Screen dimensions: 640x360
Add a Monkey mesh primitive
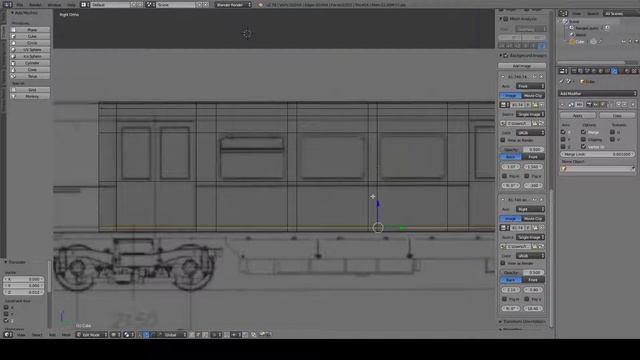tap(30, 96)
